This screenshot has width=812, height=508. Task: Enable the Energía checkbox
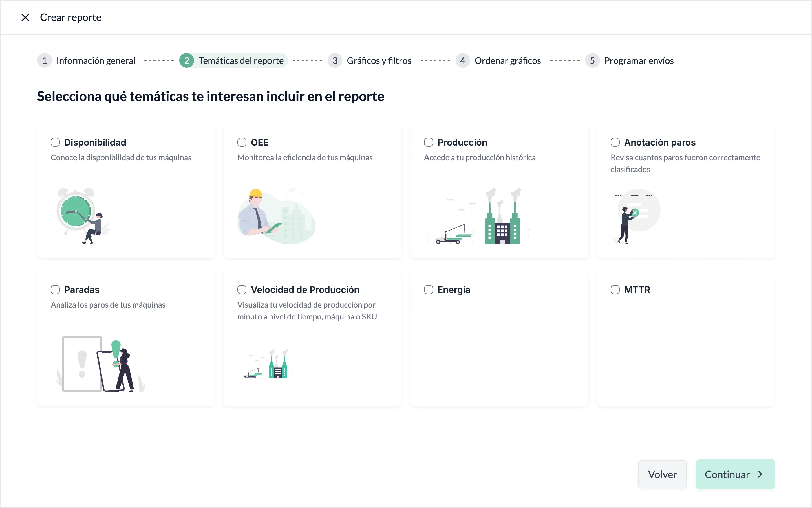(x=429, y=290)
